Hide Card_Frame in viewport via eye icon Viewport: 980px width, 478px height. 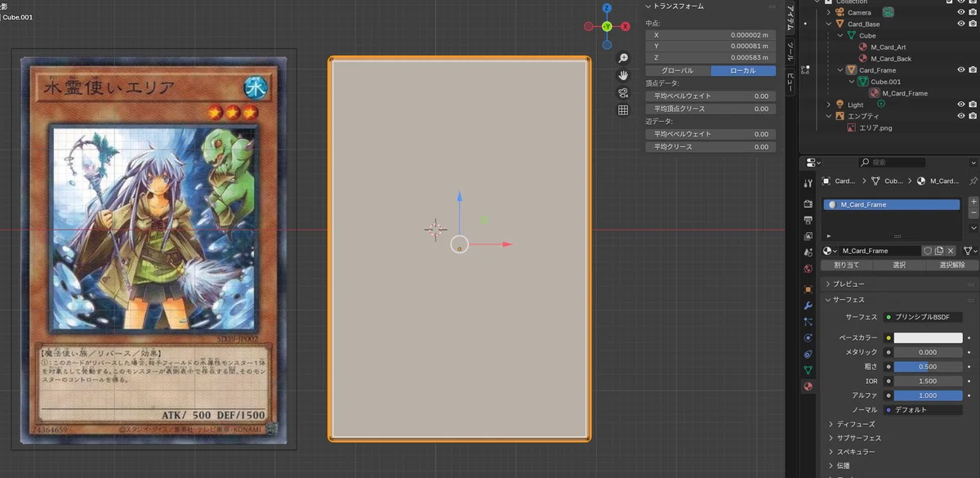tap(961, 70)
